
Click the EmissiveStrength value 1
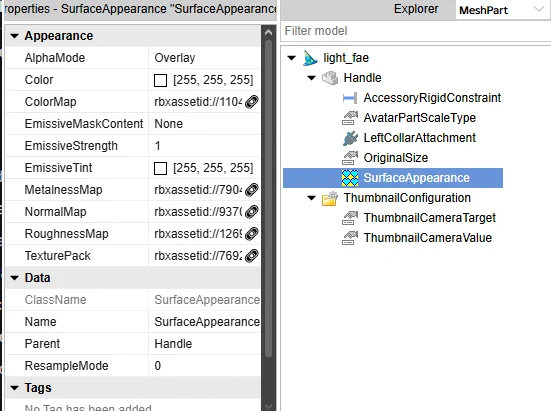157,146
